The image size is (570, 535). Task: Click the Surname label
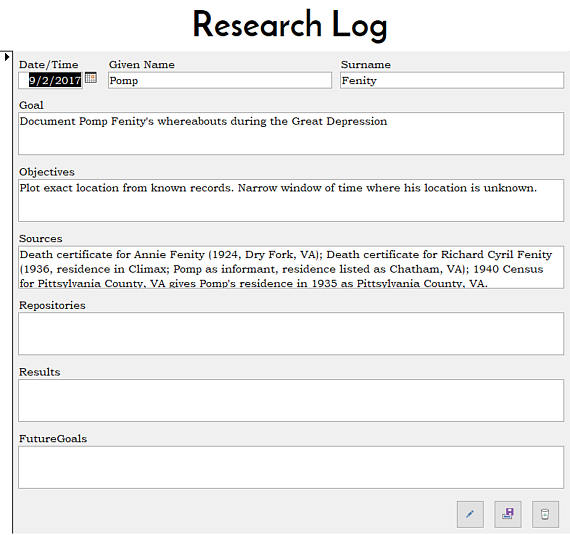(366, 65)
